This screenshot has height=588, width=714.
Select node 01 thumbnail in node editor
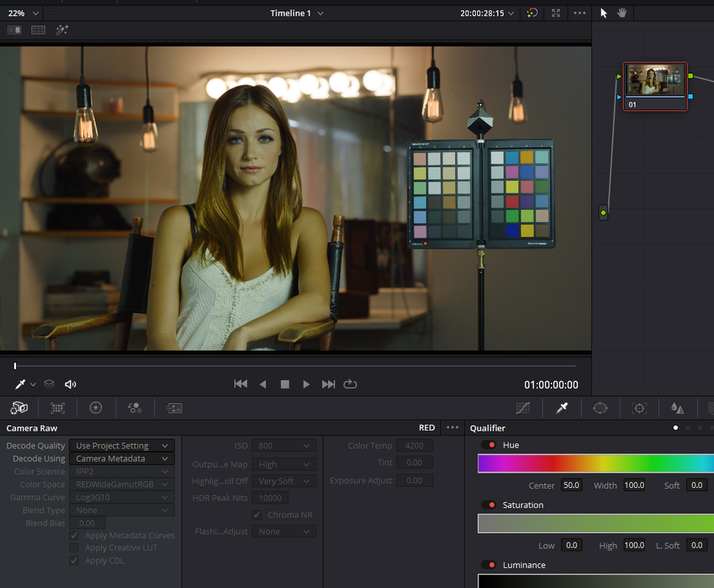pyautogui.click(x=654, y=87)
